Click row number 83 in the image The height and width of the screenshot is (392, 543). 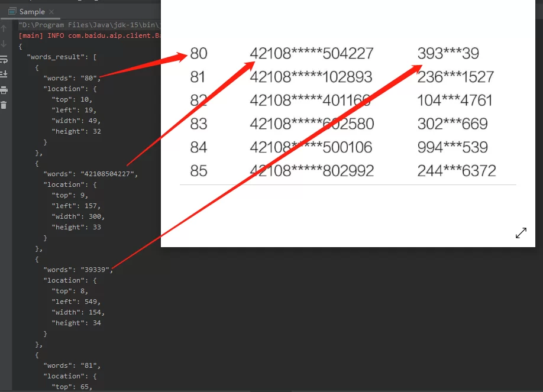198,124
